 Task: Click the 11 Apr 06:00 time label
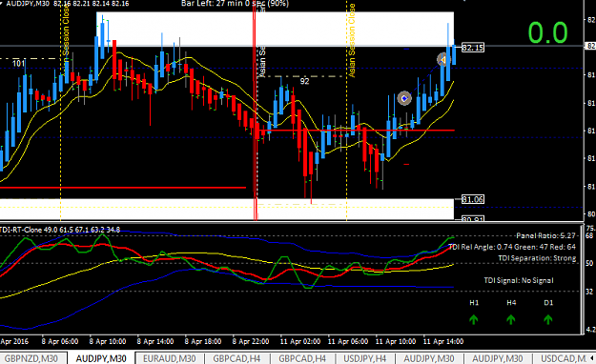coord(348,341)
